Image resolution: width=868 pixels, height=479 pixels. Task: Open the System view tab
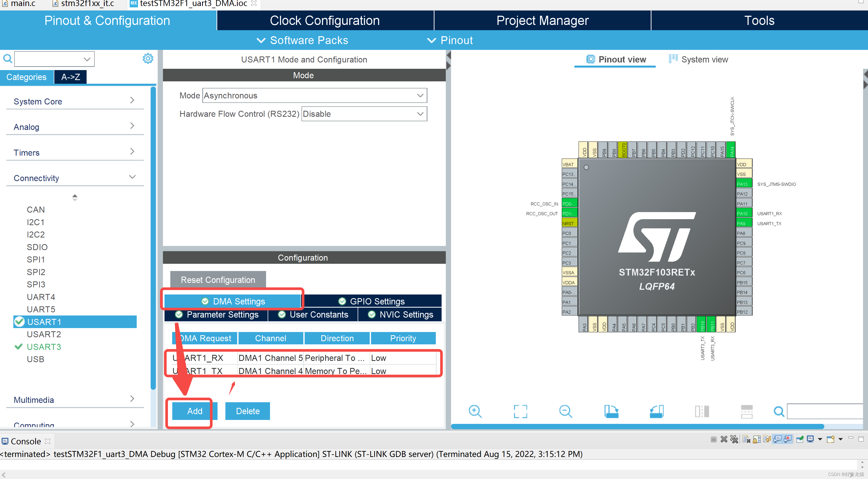[x=704, y=59]
